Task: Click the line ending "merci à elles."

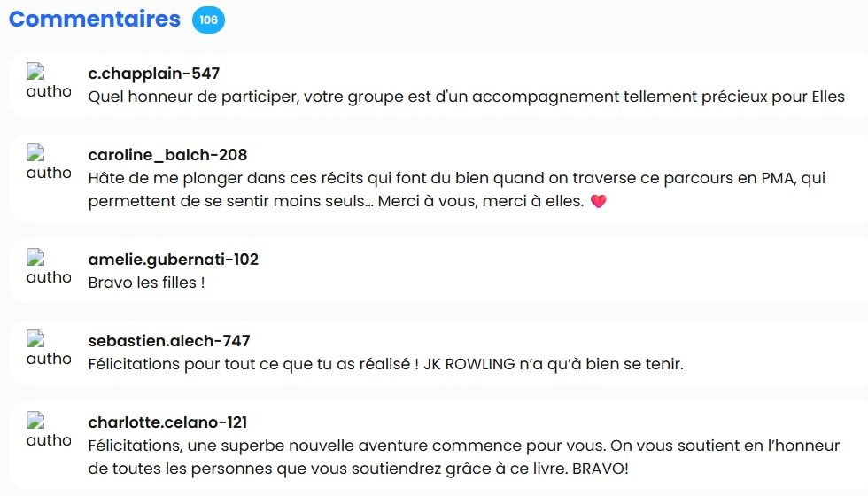Action: tap(336, 201)
